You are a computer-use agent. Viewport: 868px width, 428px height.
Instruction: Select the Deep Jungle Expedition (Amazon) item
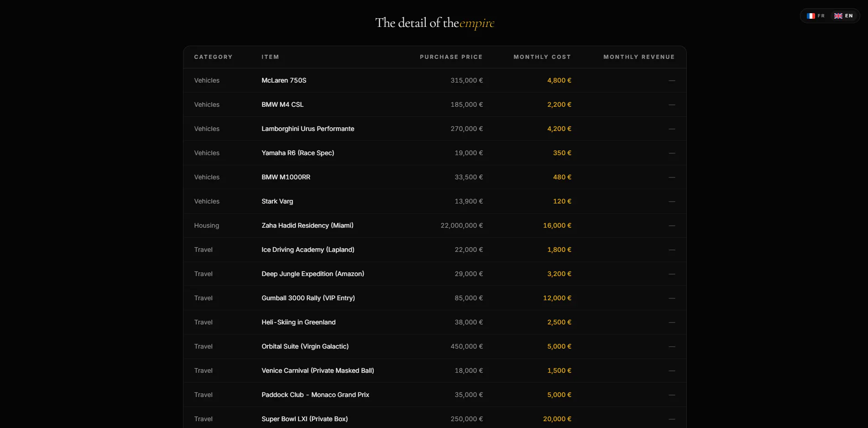pyautogui.click(x=313, y=274)
